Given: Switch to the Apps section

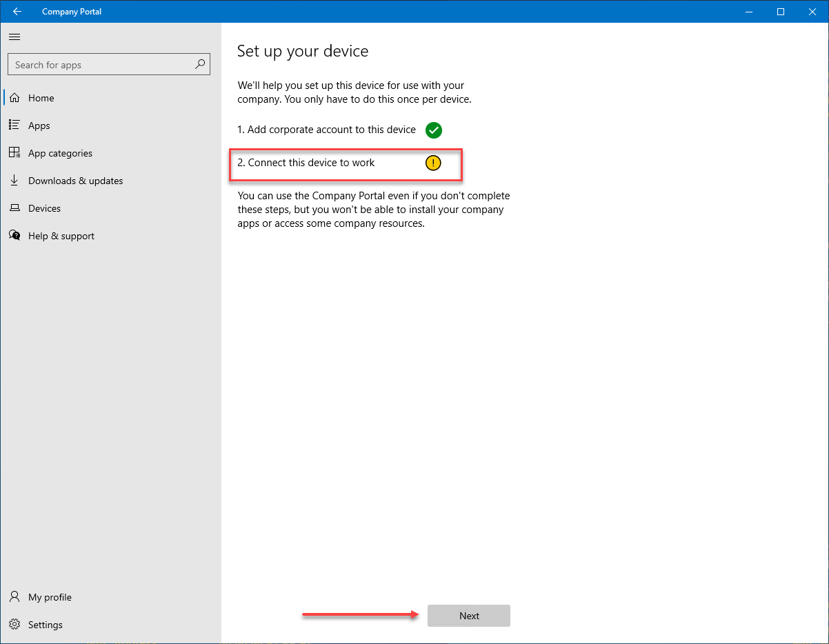Looking at the screenshot, I should [39, 125].
